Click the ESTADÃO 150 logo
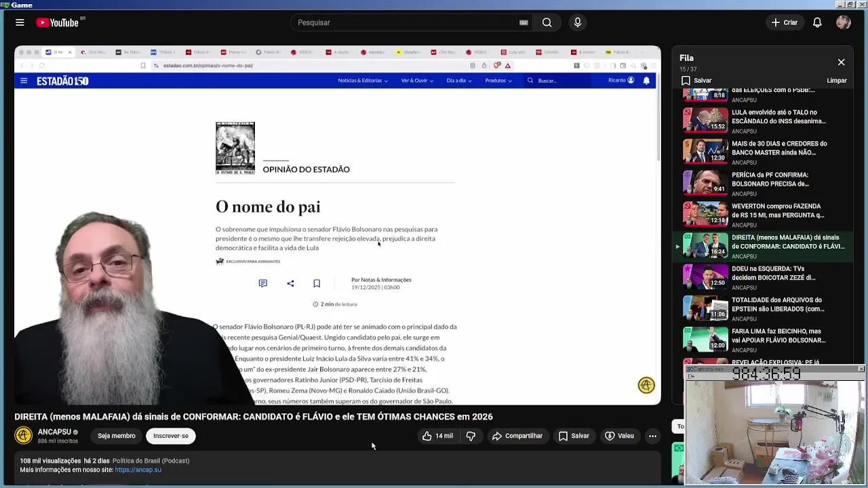Image resolution: width=868 pixels, height=488 pixels. 62,81
